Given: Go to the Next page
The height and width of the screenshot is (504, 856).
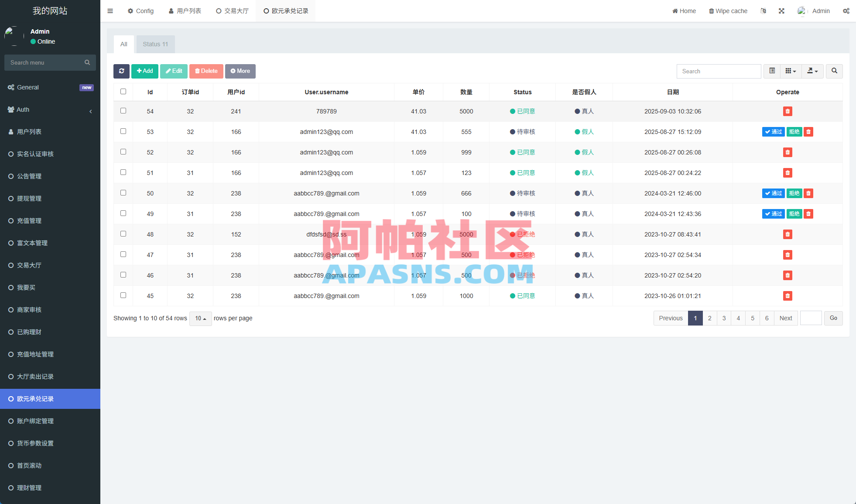Looking at the screenshot, I should pos(786,318).
